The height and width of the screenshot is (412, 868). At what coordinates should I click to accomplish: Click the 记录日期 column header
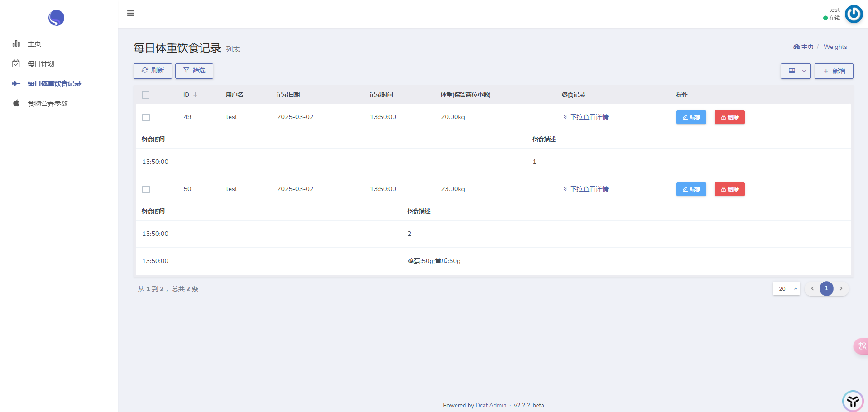click(x=288, y=95)
